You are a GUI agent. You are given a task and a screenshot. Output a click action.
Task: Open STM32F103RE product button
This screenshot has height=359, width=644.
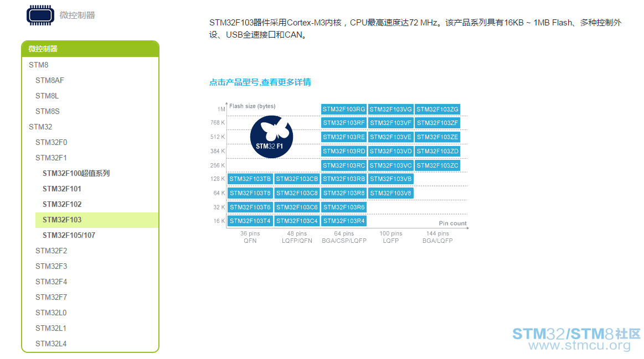click(344, 137)
